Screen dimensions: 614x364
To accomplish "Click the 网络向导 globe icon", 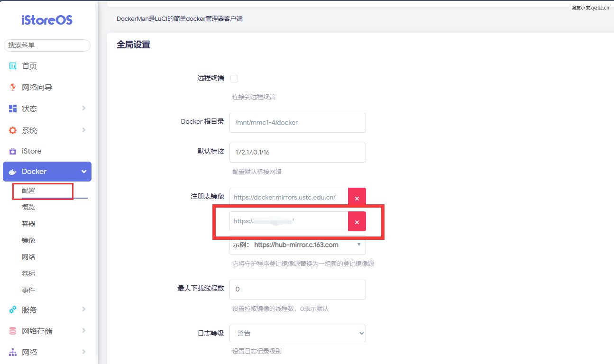I will tap(13, 87).
